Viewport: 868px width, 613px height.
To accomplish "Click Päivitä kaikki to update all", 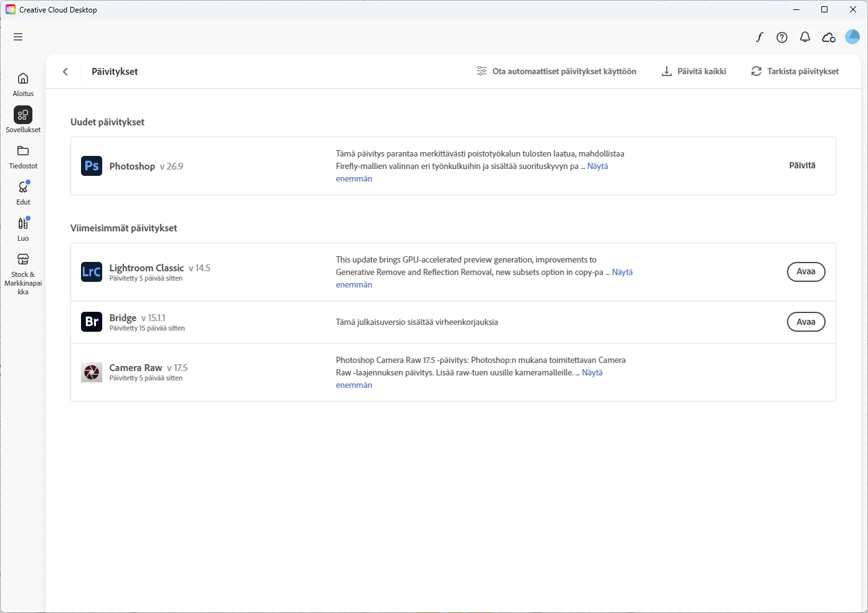I will [694, 71].
